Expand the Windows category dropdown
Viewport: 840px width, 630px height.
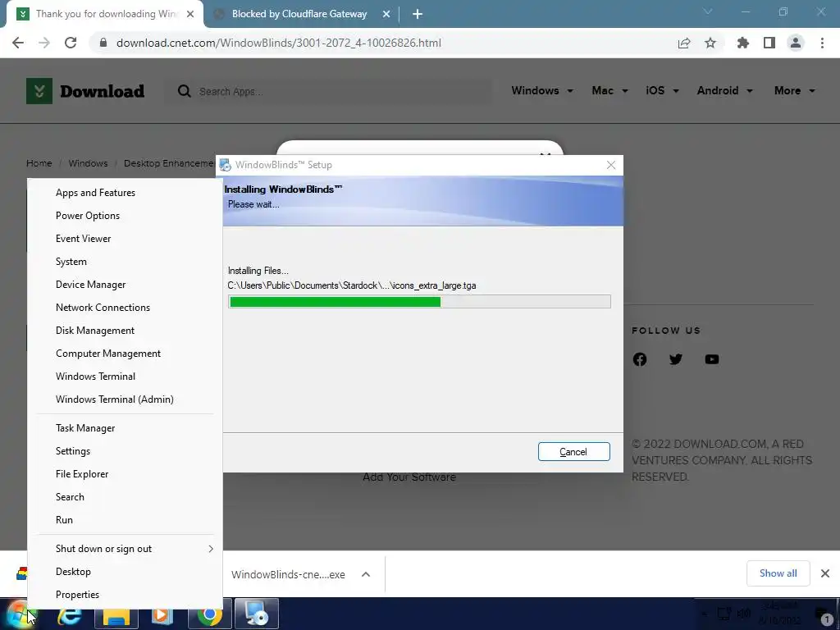[x=542, y=90]
